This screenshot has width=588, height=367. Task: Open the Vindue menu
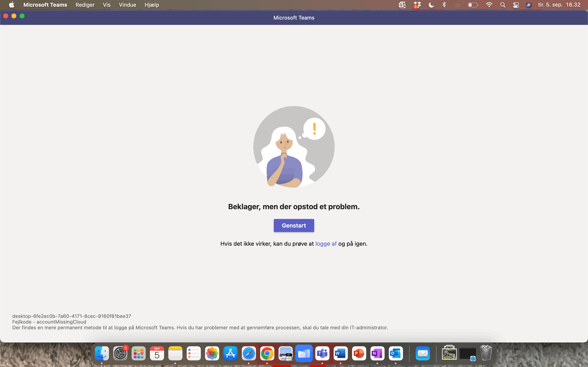tap(127, 5)
